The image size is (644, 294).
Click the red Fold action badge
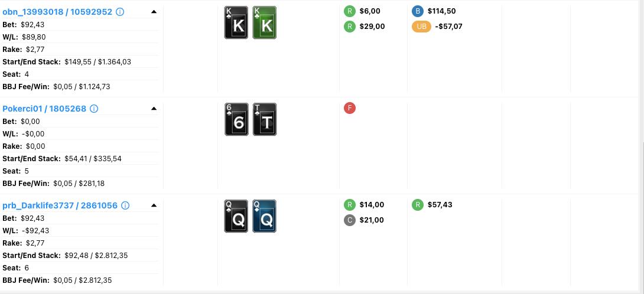tap(350, 108)
